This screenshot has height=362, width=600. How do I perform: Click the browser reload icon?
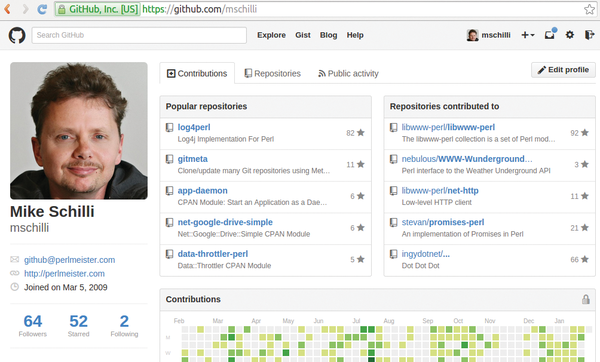(42, 9)
